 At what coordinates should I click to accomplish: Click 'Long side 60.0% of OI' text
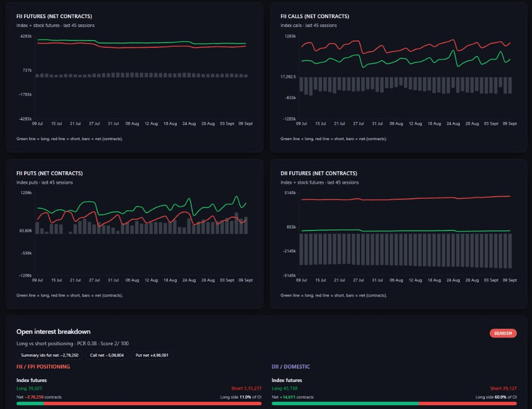[496, 397]
